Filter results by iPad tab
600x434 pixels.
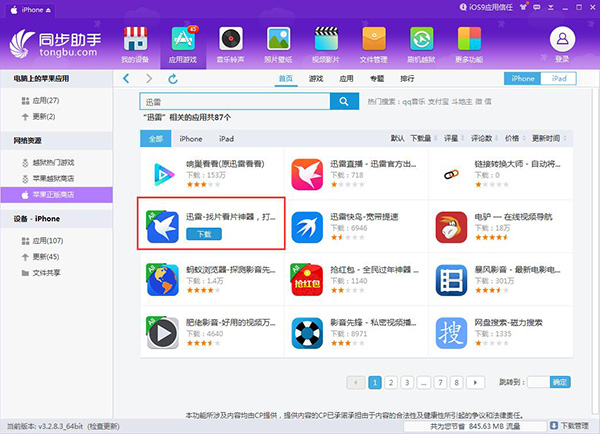[x=226, y=139]
